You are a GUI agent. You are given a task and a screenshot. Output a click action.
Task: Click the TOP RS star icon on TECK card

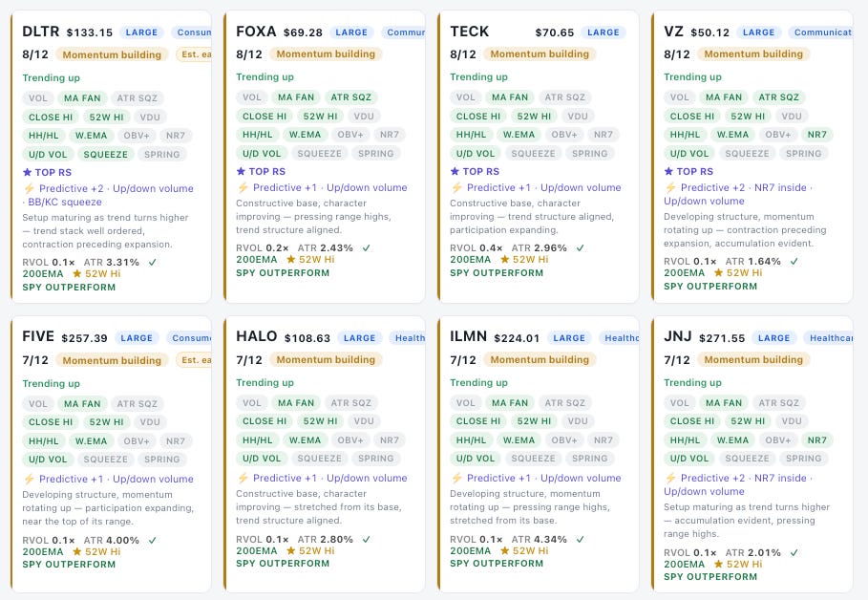[x=455, y=171]
